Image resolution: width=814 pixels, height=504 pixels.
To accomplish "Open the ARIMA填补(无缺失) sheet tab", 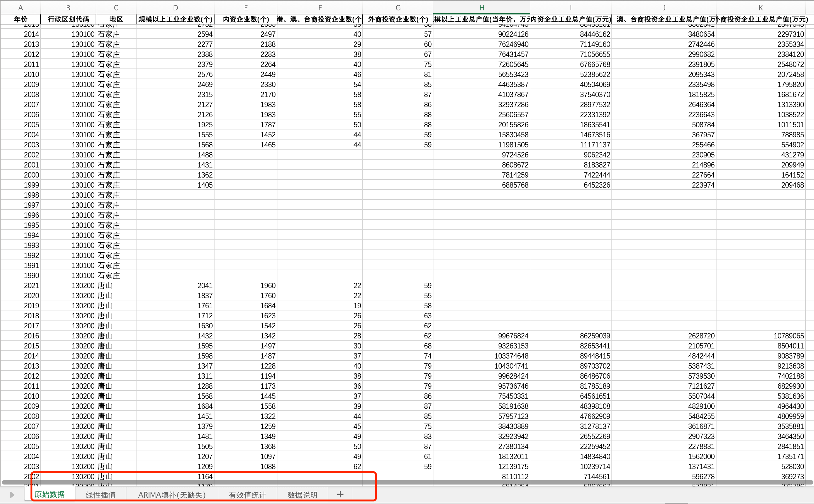I will pyautogui.click(x=172, y=495).
